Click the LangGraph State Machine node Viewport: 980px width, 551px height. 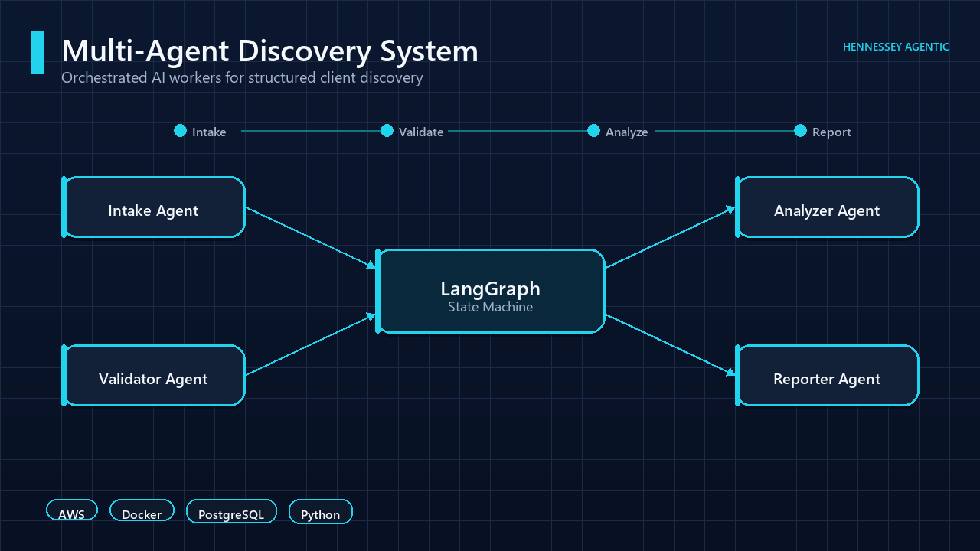[x=490, y=292]
